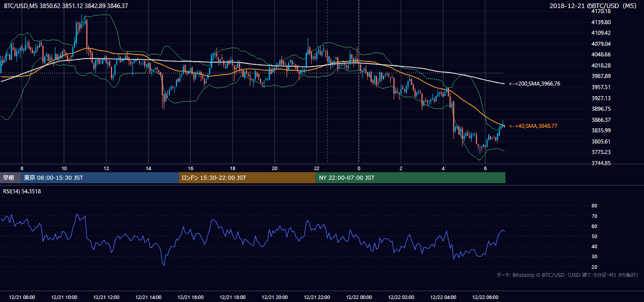
Task: Click price axis value 4139.80
Action: point(601,22)
